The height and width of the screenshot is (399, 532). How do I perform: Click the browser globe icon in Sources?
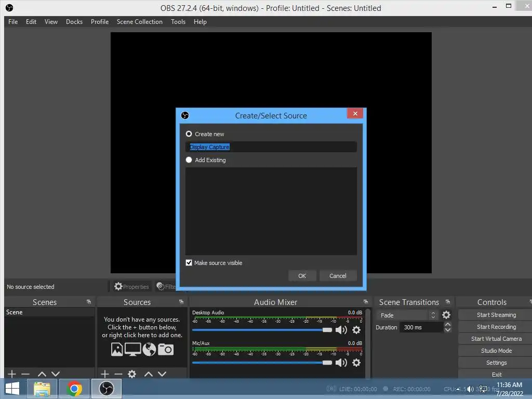pyautogui.click(x=149, y=350)
